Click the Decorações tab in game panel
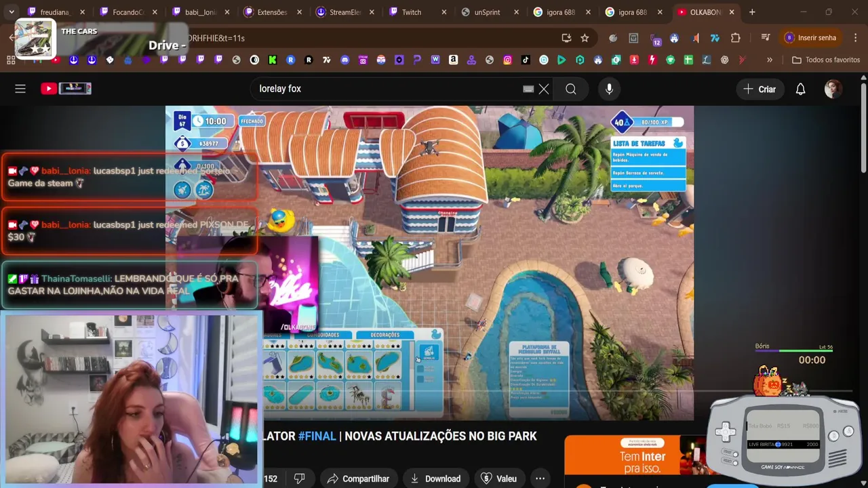The width and height of the screenshot is (868, 488). pyautogui.click(x=385, y=335)
